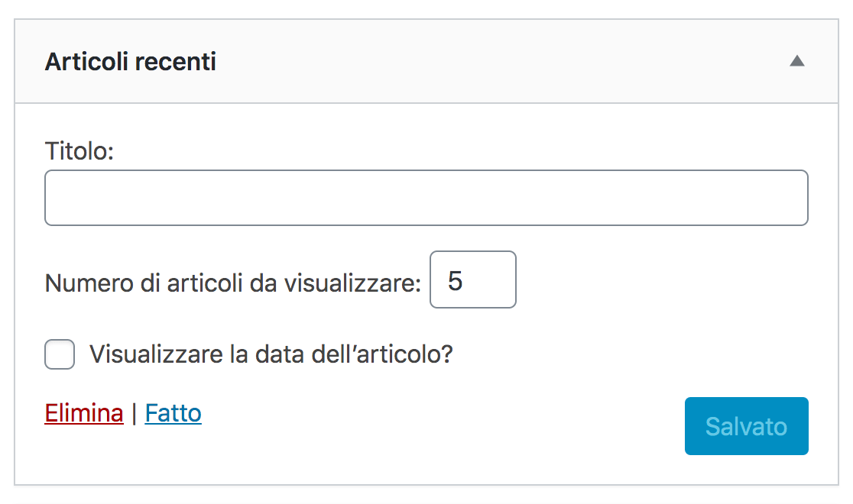The height and width of the screenshot is (504, 853).
Task: Click the gray triangle in widget header
Action: point(796,61)
